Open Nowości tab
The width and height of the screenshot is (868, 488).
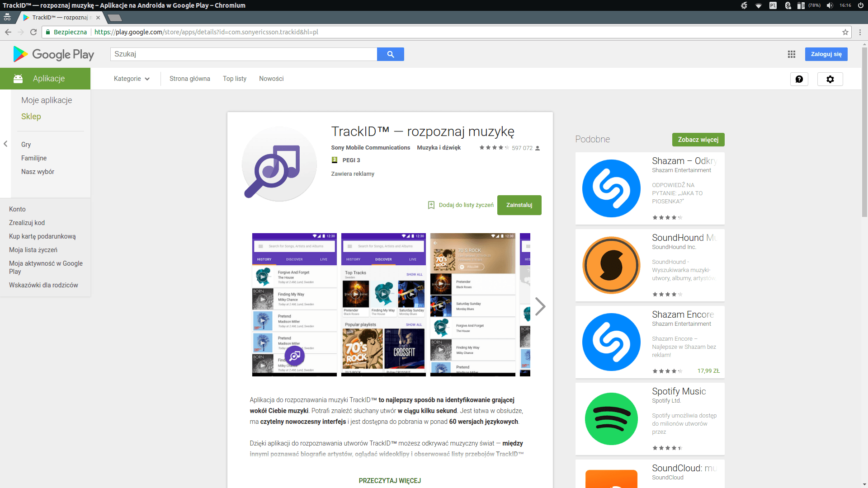point(271,79)
